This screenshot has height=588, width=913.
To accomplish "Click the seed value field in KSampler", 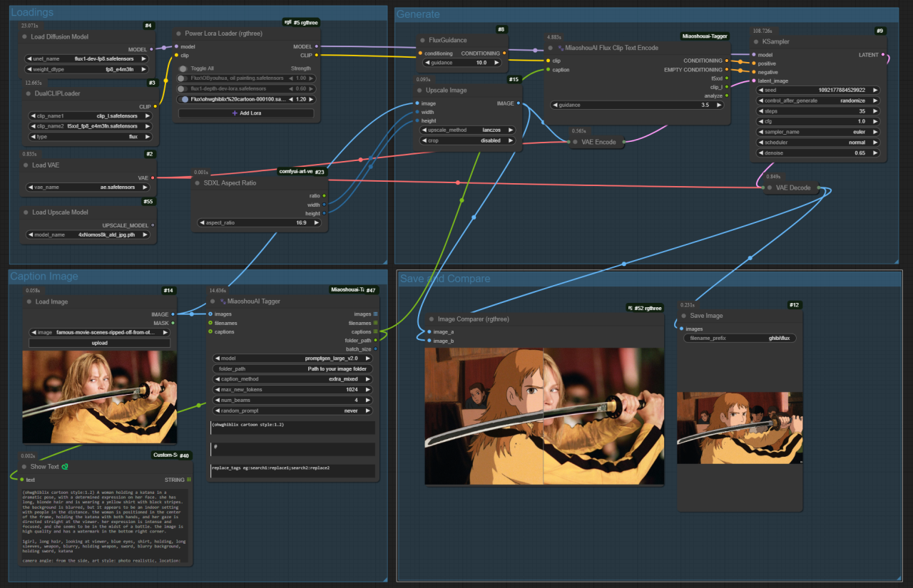I will point(817,90).
